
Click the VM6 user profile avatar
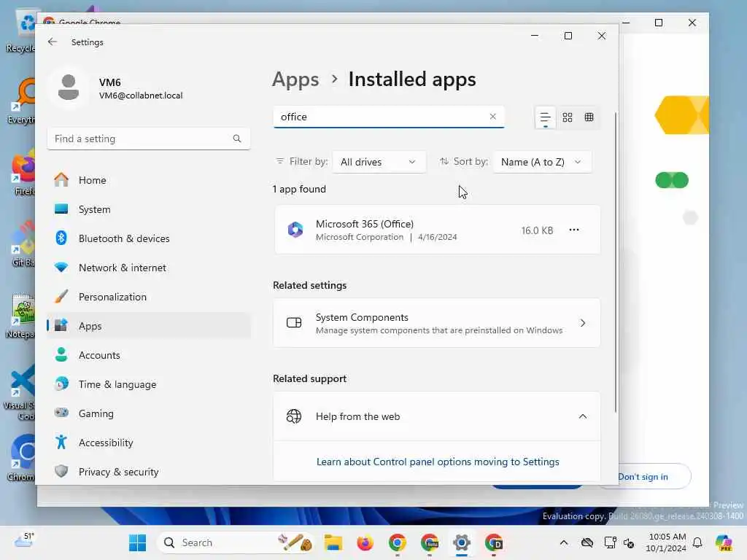click(x=69, y=87)
